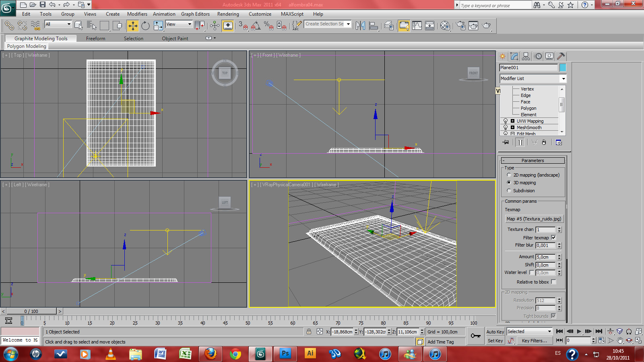
Task: Activate the Select Object tool
Action: click(x=78, y=26)
